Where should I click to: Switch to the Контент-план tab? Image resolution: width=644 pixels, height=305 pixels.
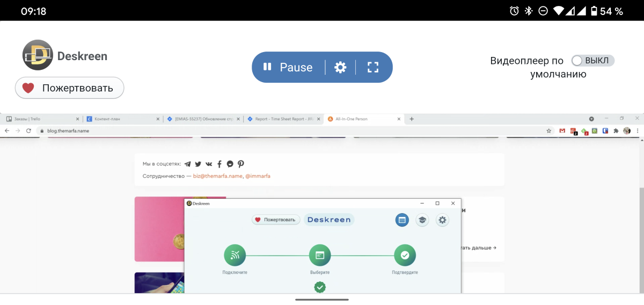pos(123,119)
